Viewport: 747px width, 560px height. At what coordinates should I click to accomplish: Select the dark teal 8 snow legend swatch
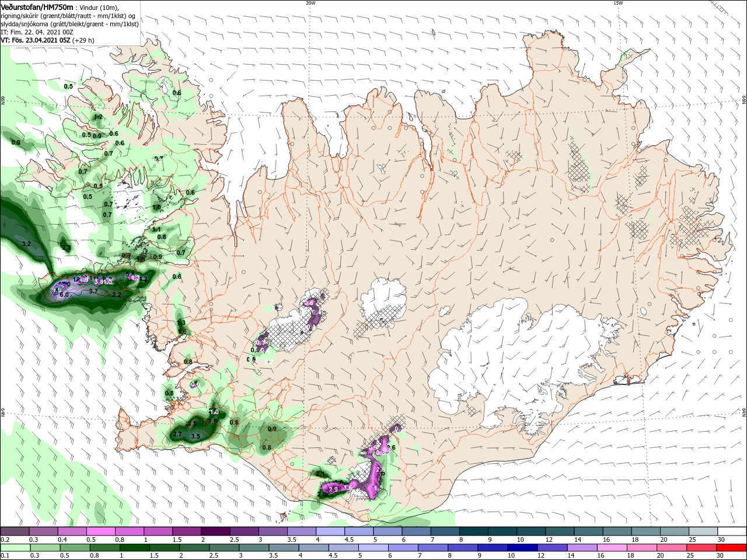click(473, 531)
